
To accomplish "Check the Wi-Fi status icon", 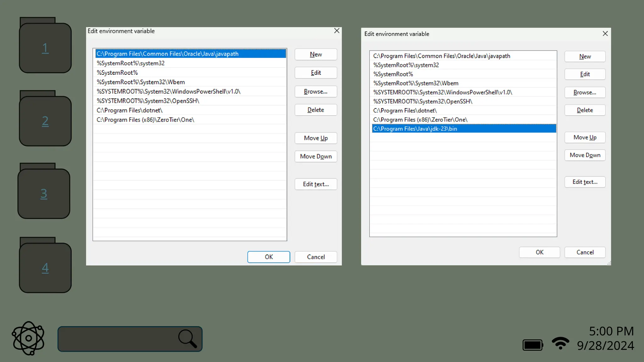I will coord(560,343).
